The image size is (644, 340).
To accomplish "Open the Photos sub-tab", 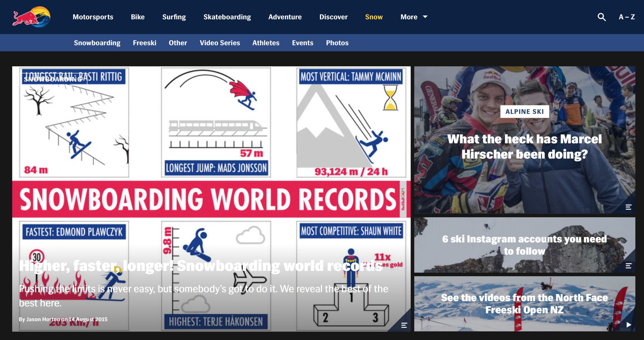I will click(x=337, y=43).
